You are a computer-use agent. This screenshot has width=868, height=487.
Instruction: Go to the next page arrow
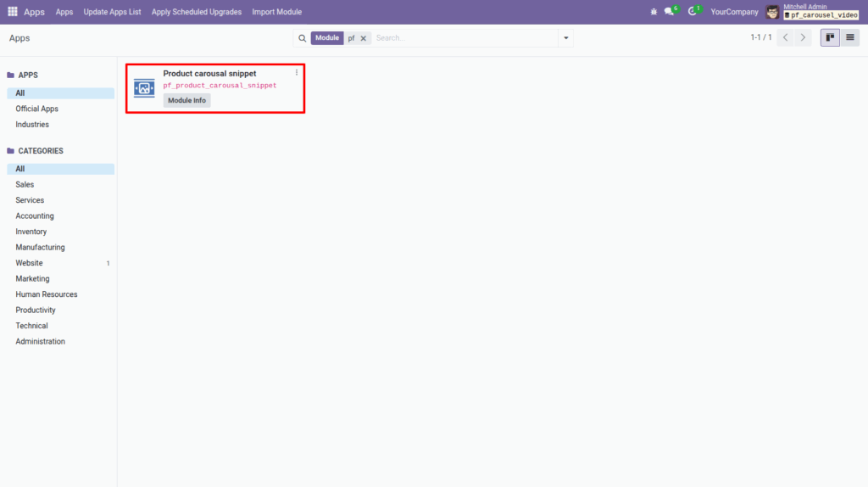point(803,38)
